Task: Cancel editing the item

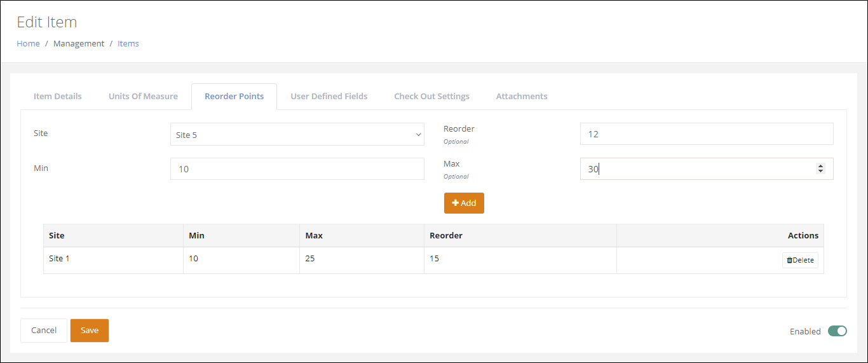Action: [x=44, y=331]
